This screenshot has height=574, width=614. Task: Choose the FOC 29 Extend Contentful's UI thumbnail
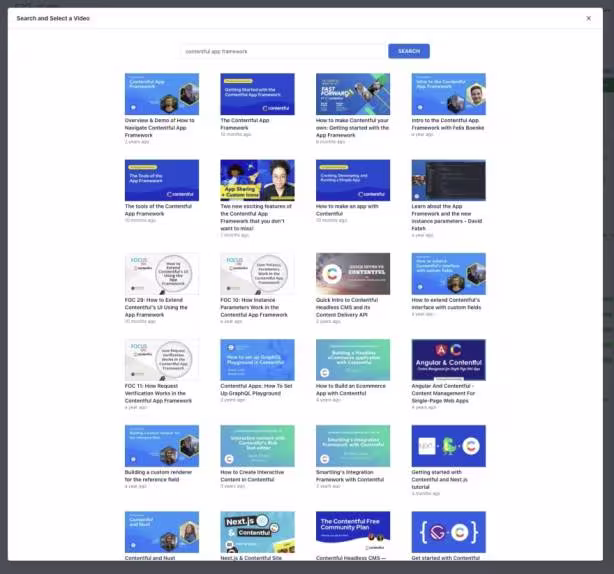(x=162, y=274)
